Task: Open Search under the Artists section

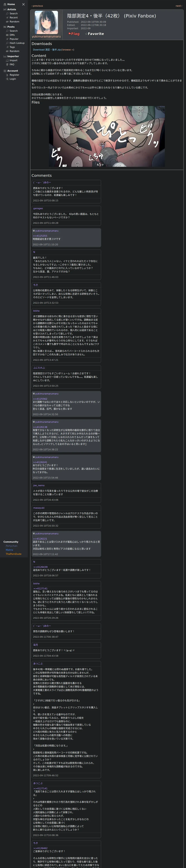Action: [x=13, y=13]
